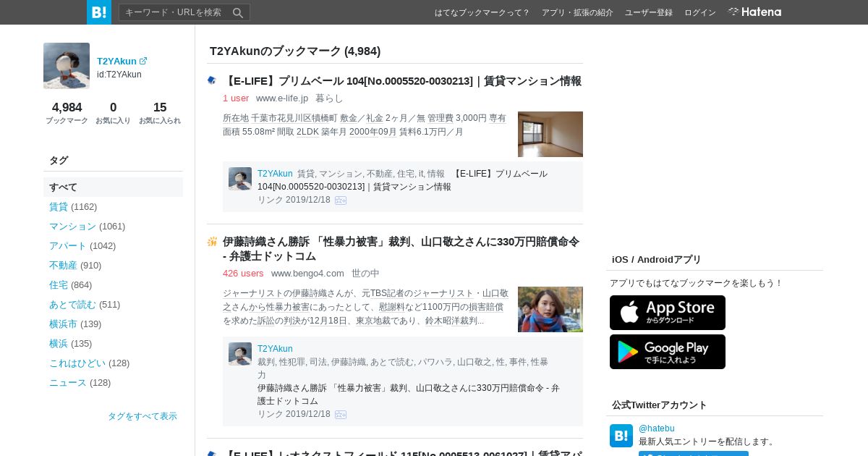Screen dimensions: 868x456
Task: Filter by 横浜 (135) tag
Action: (59, 343)
